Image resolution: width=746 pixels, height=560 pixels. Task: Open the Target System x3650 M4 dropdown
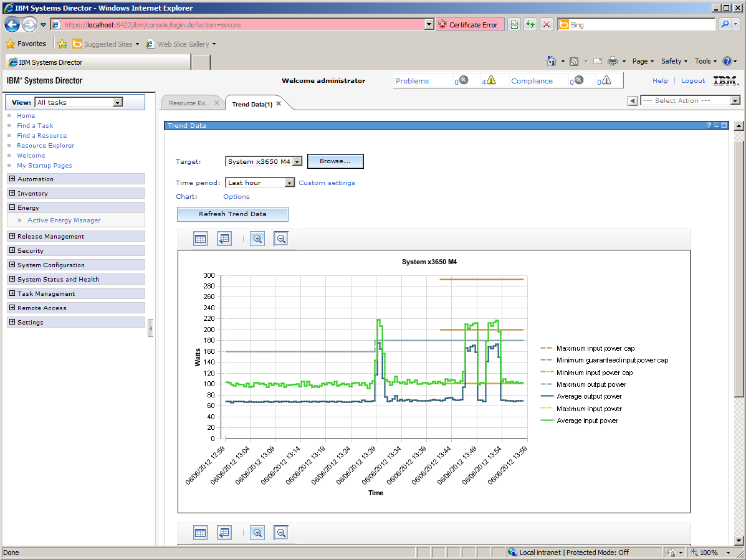297,161
